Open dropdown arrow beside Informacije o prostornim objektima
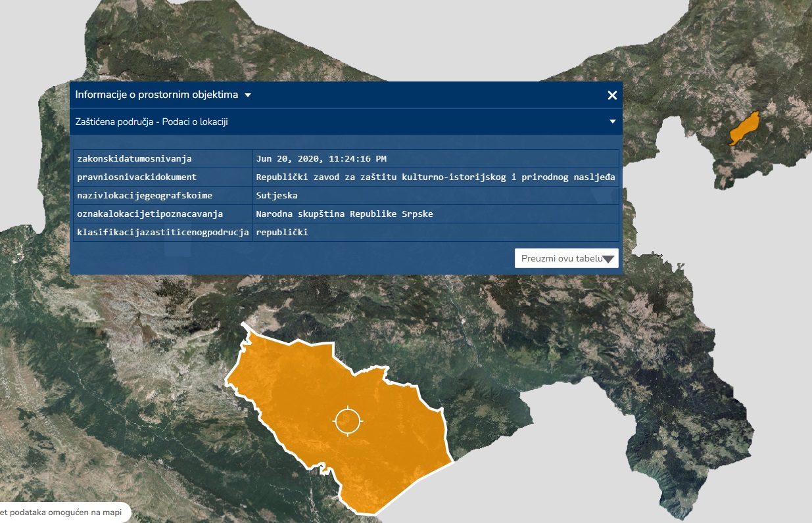Viewport: 812px width, 523px height. 248,95
